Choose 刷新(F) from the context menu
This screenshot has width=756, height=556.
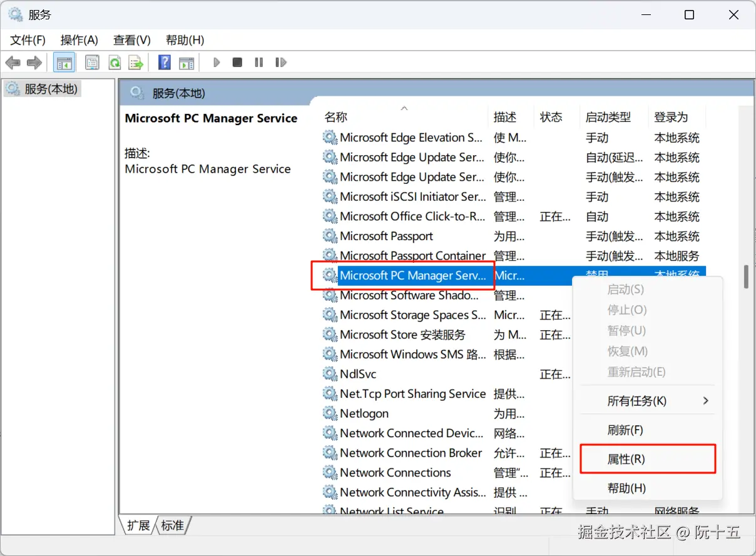(648, 430)
